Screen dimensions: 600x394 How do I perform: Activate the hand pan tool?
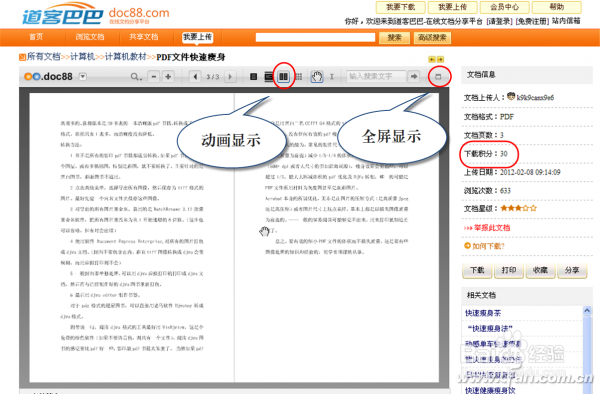(x=316, y=77)
